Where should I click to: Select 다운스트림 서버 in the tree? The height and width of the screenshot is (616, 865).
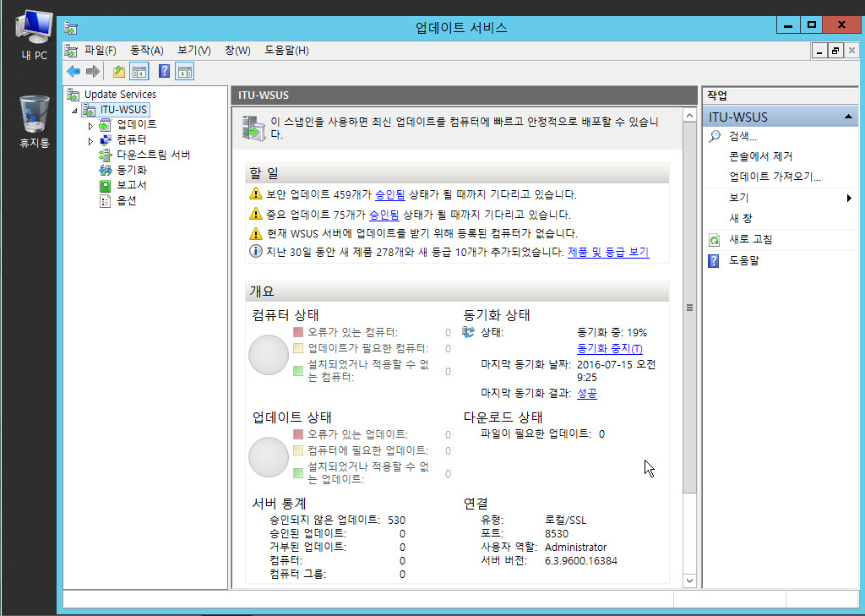pos(152,155)
